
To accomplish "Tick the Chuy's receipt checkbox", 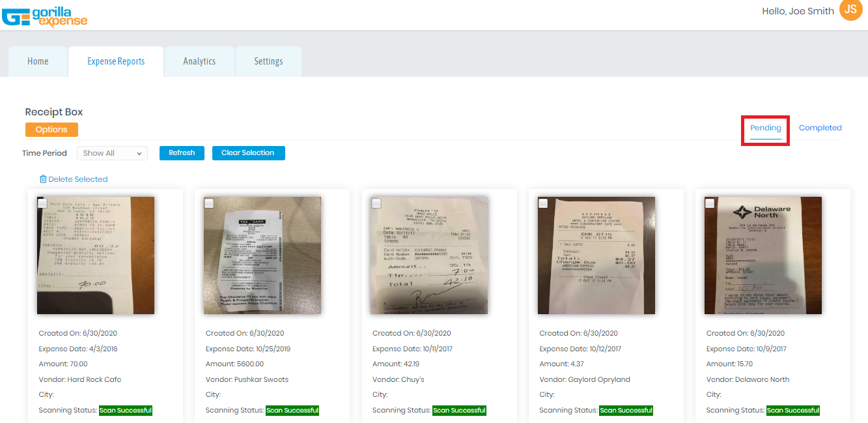I will click(x=376, y=203).
